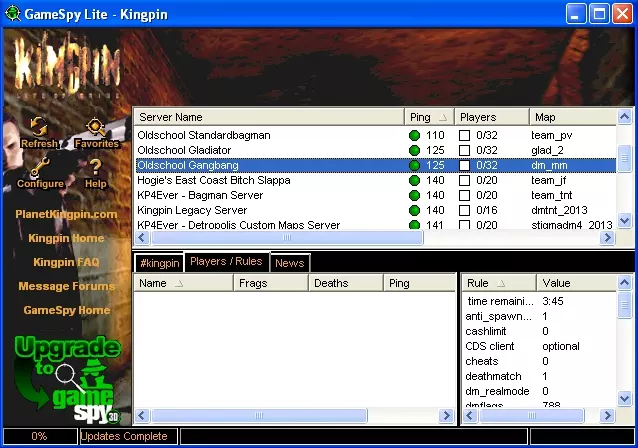638x448 pixels.
Task: Open Kingpin Home link
Action: pos(66,238)
